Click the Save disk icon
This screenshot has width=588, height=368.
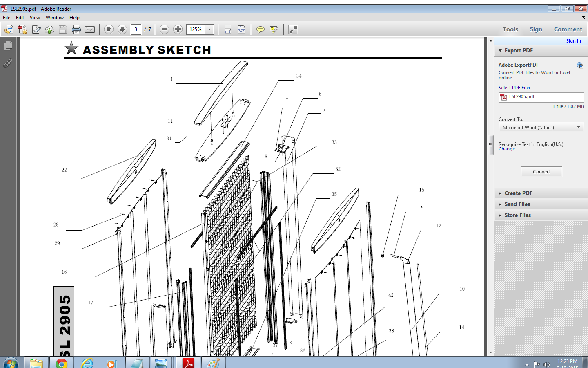63,29
